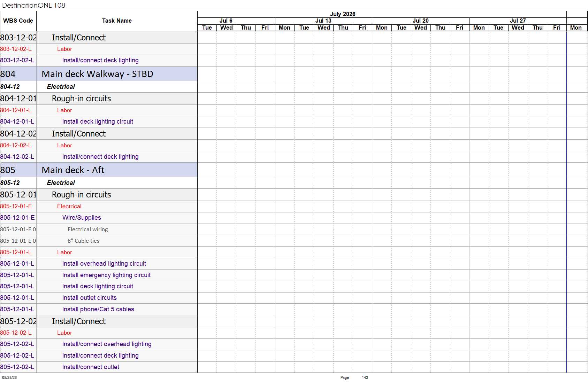This screenshot has height=382, width=588.
Task: Select WBS code 804
Action: pyautogui.click(x=8, y=74)
